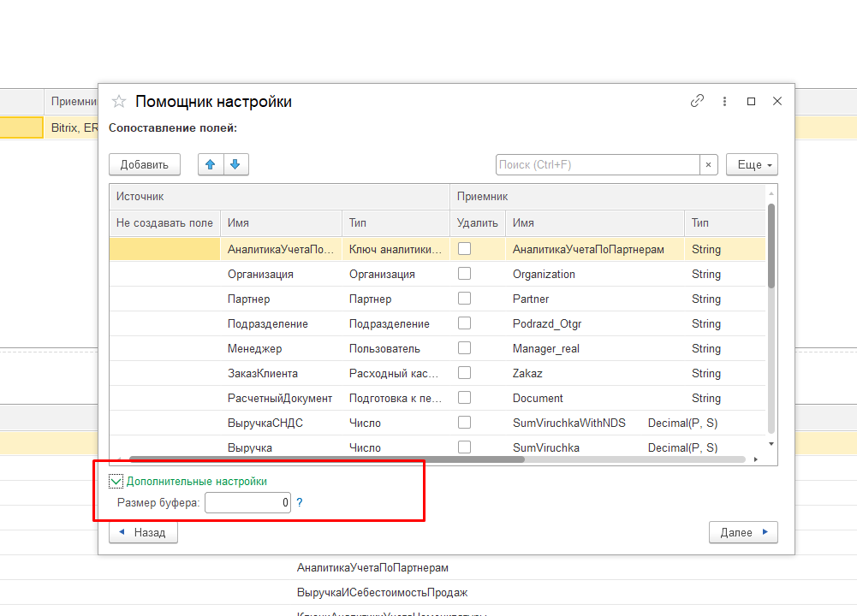Select АналитикаУчетаПоПартнерам row in the background window
Viewport: 857px width, 616px height.
(372, 568)
